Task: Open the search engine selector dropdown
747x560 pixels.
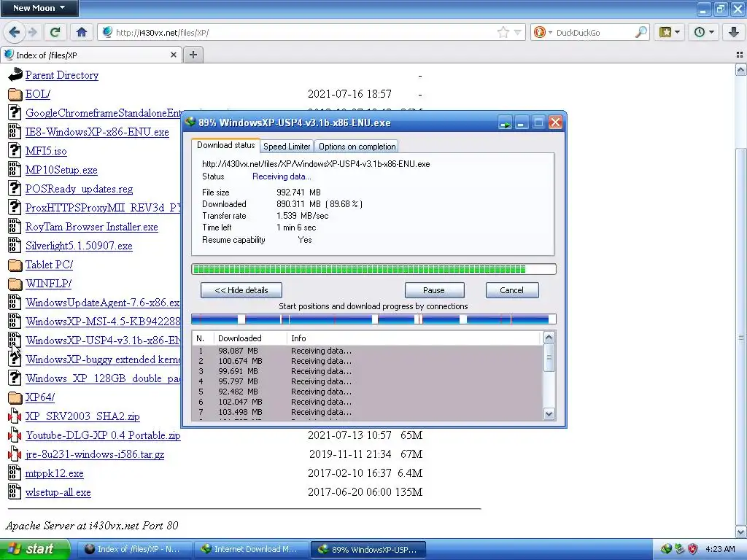Action: [x=550, y=32]
